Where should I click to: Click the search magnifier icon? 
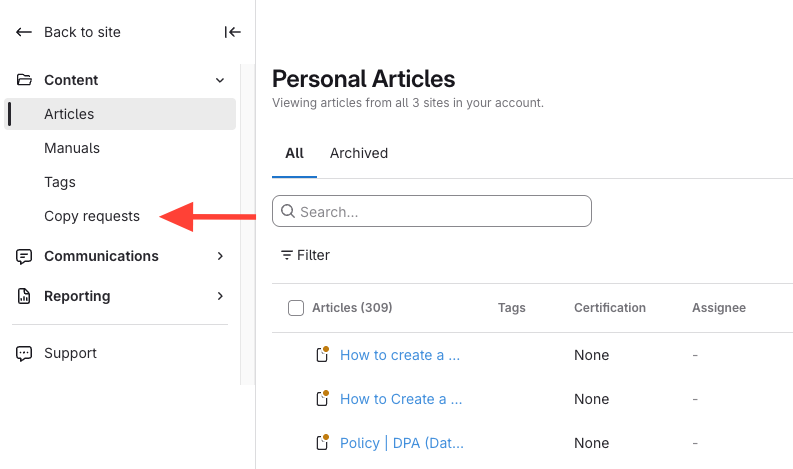(x=288, y=211)
